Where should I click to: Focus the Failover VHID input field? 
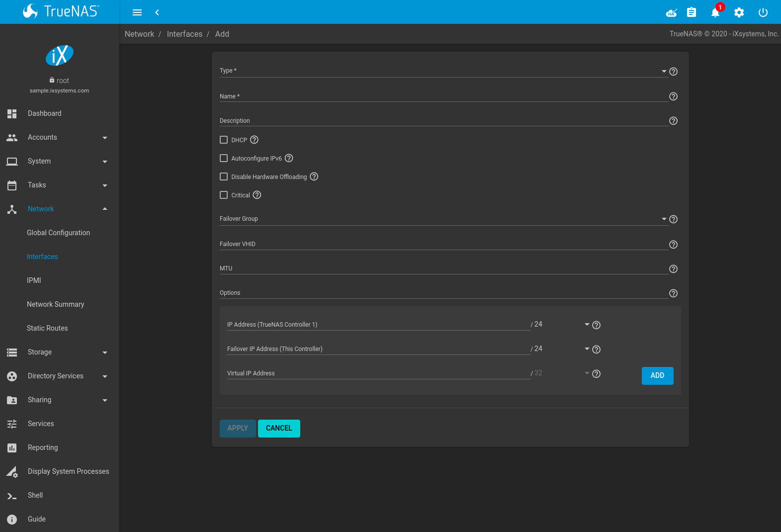(x=443, y=244)
